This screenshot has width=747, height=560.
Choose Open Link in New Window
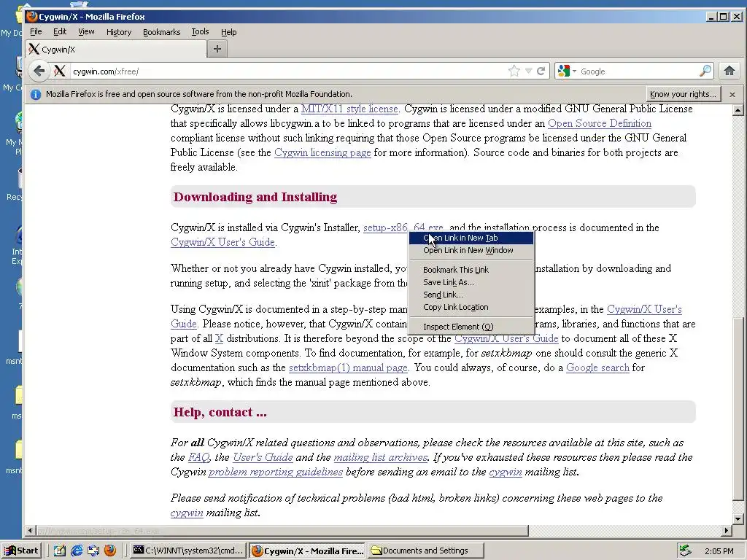pyautogui.click(x=471, y=250)
